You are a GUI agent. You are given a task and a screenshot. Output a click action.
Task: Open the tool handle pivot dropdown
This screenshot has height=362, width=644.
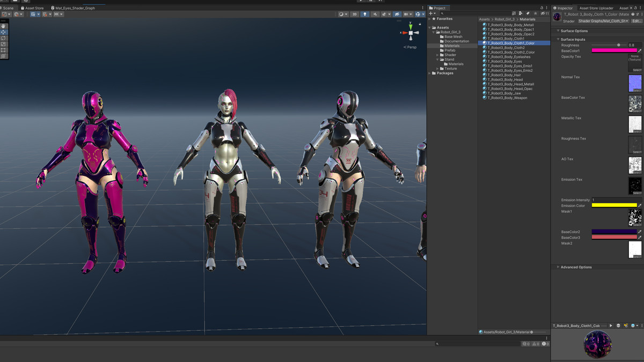(6, 14)
